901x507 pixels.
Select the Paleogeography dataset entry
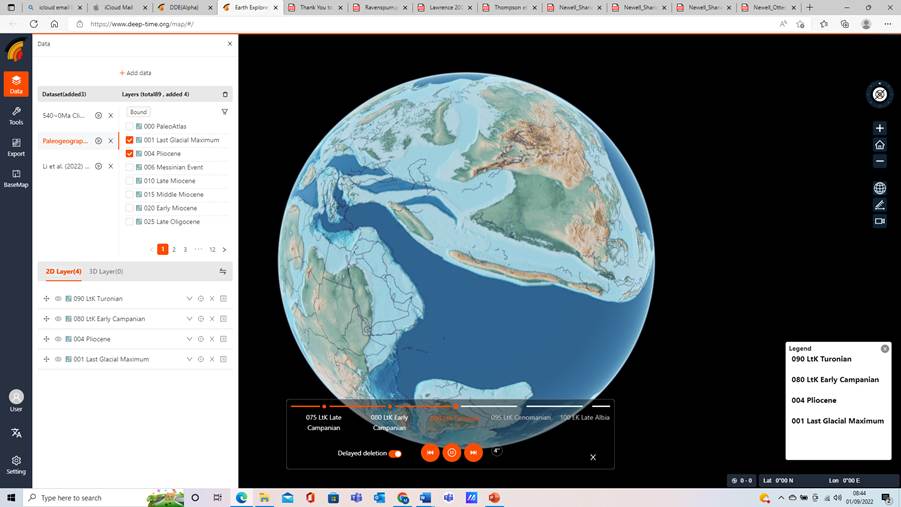pyautogui.click(x=65, y=141)
